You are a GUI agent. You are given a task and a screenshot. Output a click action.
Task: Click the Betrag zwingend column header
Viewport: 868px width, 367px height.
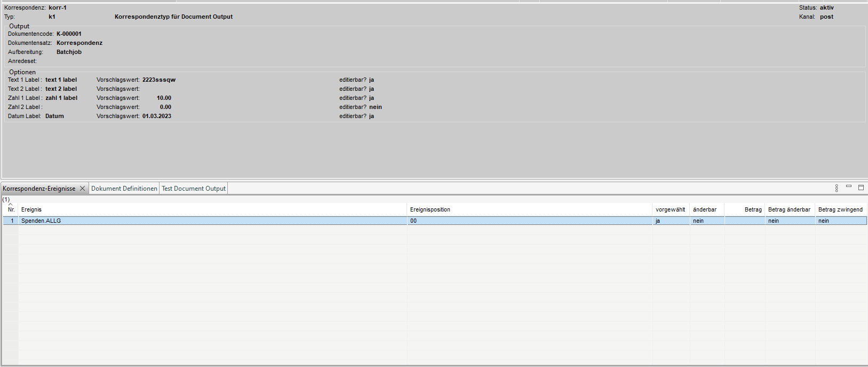click(x=840, y=209)
